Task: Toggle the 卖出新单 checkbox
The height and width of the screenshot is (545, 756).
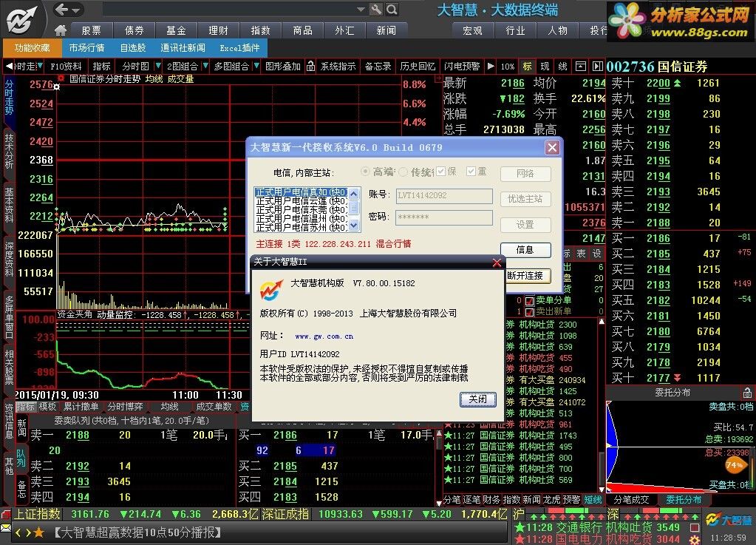Action: coord(529,311)
